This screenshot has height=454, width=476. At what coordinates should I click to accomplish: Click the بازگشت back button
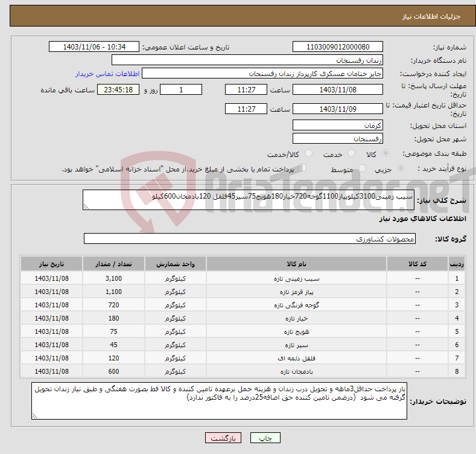pyautogui.click(x=223, y=438)
